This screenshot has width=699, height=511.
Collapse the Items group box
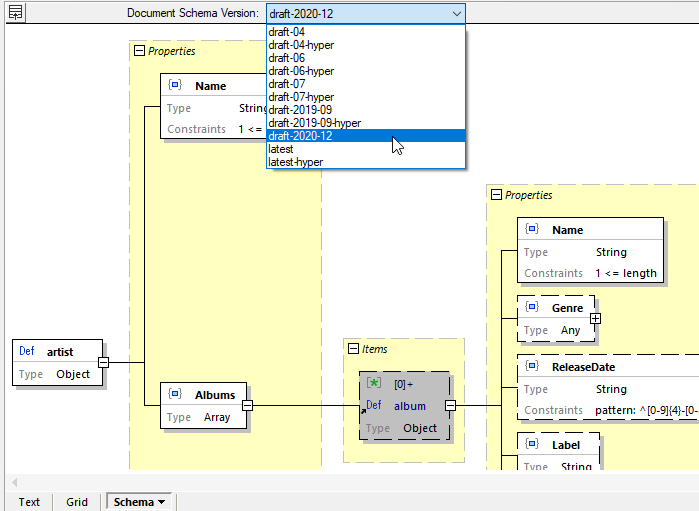pyautogui.click(x=353, y=349)
